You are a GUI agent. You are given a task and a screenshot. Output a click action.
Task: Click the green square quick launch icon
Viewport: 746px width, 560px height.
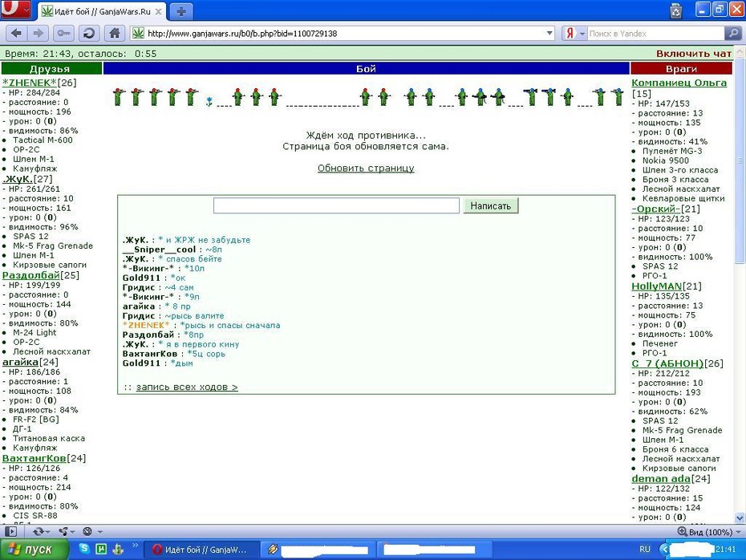point(101,549)
